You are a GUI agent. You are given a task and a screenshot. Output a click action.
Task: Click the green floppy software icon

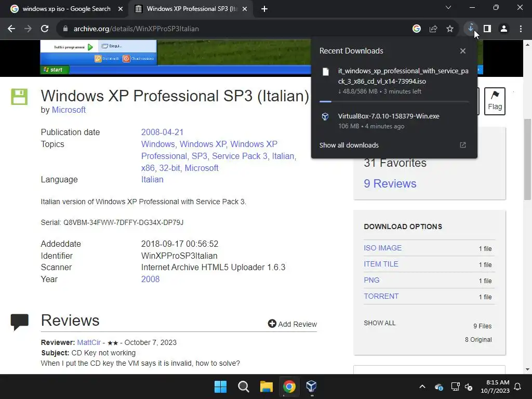[19, 97]
